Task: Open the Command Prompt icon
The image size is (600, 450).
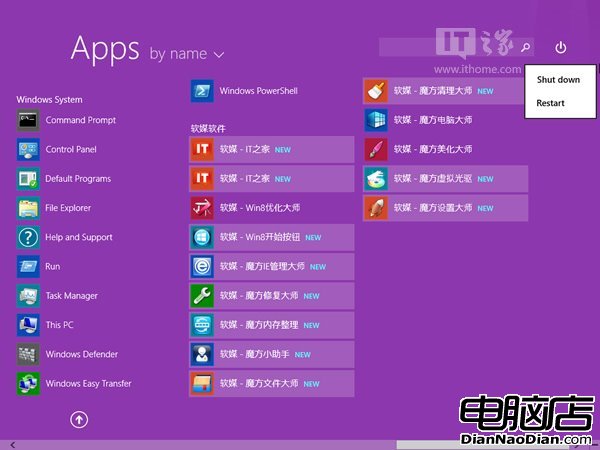Action: pyautogui.click(x=28, y=120)
